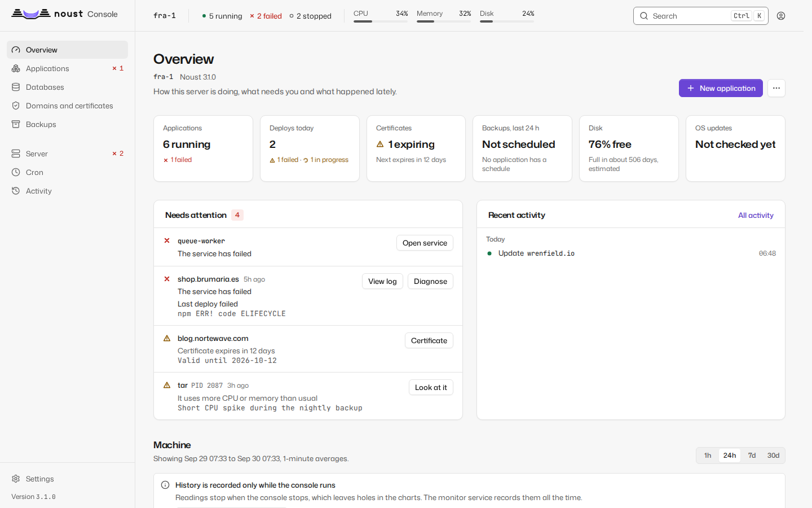Open Certificate for blog.nortewave.com
The width and height of the screenshot is (812, 508).
click(429, 340)
